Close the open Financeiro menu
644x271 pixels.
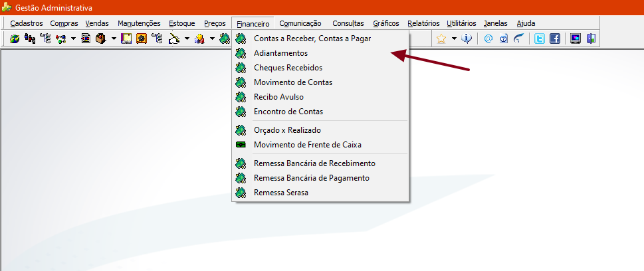pos(253,23)
